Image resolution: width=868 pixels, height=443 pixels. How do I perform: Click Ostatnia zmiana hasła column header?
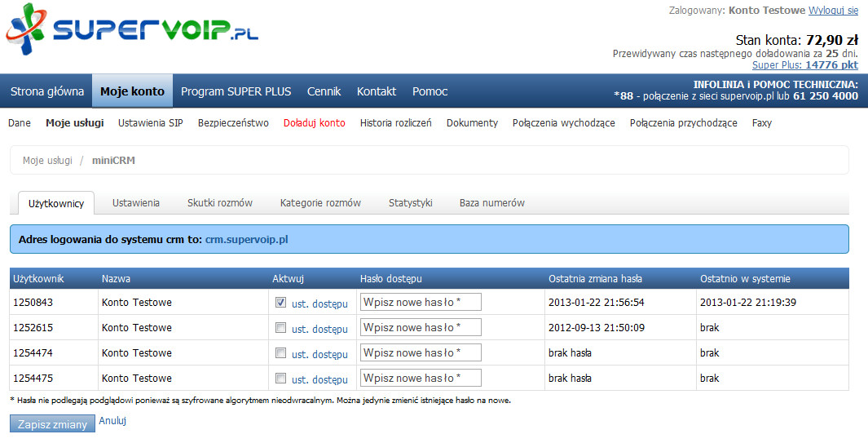pos(595,279)
